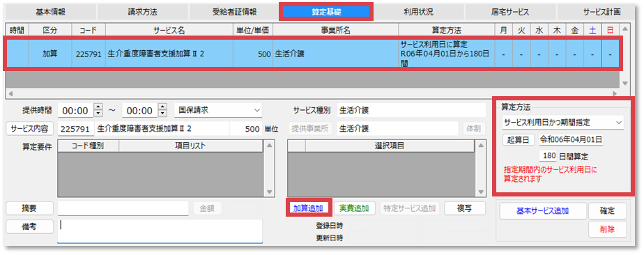The height and width of the screenshot is (255, 644).
Task: Click the 土 day column header
Action: (x=592, y=31)
